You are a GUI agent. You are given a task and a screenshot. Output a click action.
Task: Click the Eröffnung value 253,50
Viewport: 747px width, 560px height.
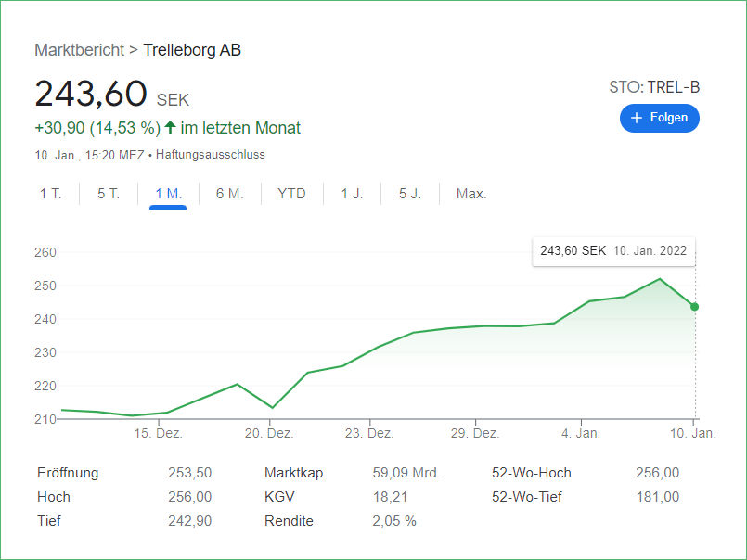[x=189, y=473]
